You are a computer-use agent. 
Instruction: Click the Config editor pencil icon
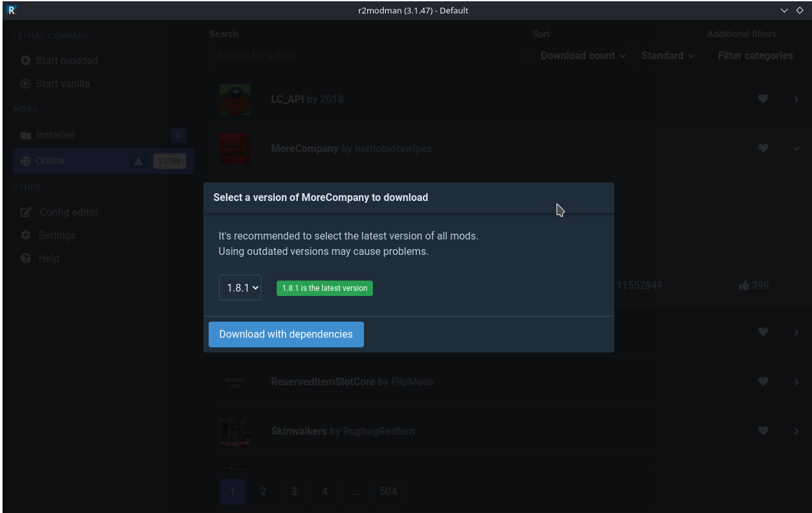point(26,212)
